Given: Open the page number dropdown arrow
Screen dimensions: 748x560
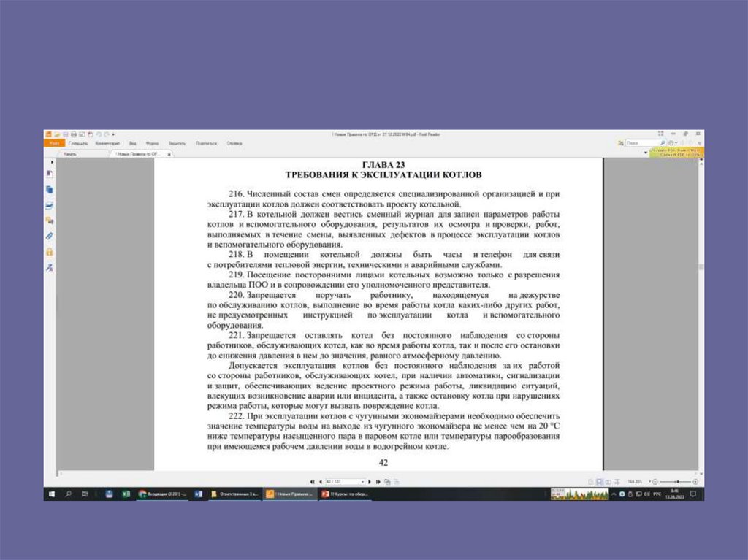Looking at the screenshot, I should point(362,482).
